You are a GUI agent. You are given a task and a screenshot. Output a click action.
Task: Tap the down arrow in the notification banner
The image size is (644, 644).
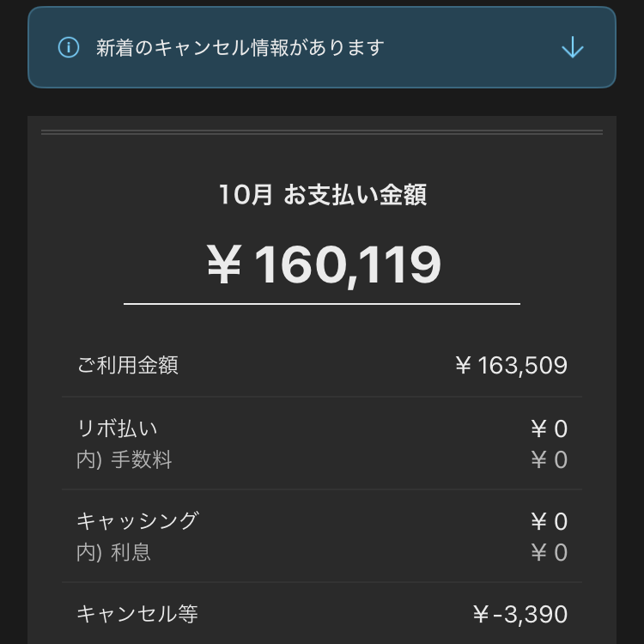pos(572,47)
